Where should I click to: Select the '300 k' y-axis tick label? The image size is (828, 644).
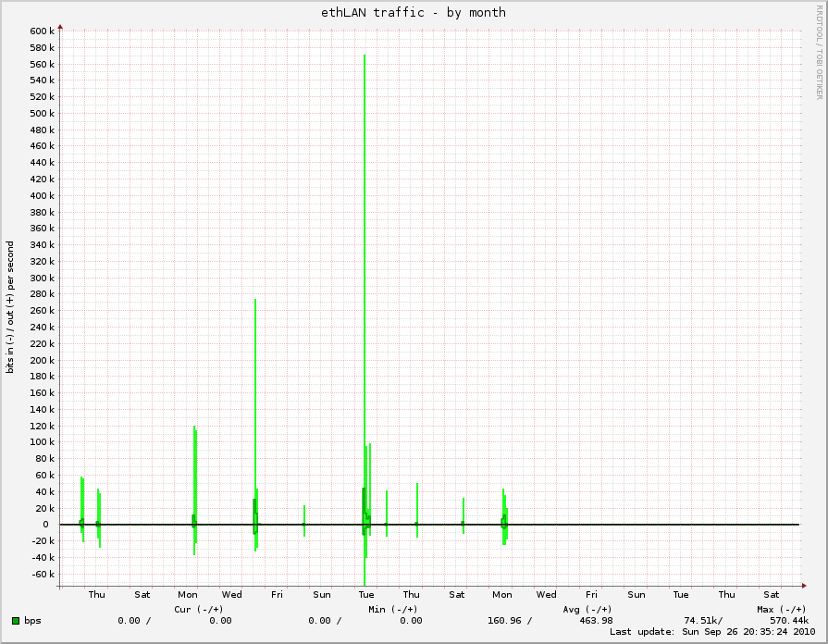click(x=43, y=278)
